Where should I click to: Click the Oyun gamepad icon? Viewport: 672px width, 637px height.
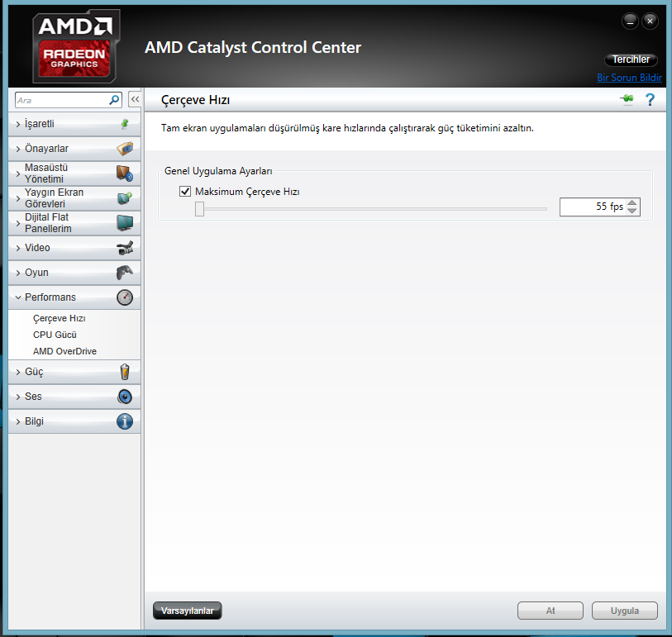[x=125, y=273]
